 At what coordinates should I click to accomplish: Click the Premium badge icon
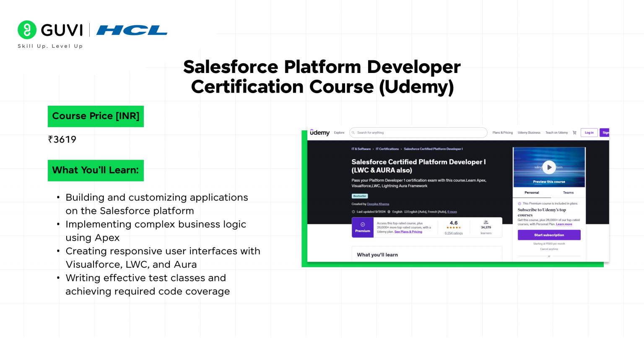363,224
